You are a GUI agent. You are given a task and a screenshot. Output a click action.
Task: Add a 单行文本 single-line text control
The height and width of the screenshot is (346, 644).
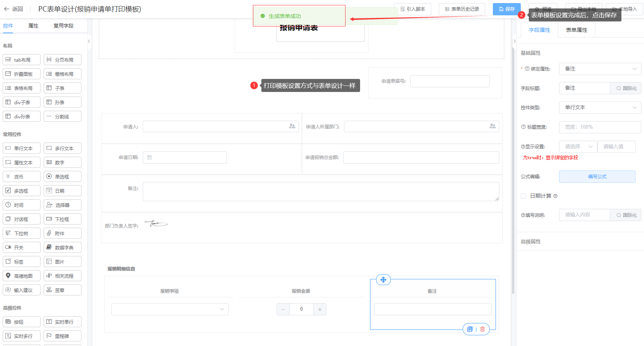(x=21, y=148)
